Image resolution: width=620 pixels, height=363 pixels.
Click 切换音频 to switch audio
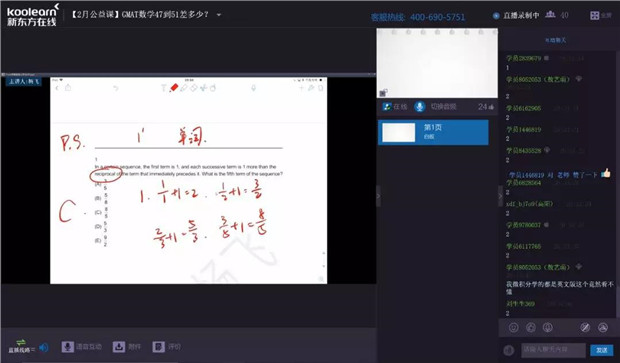click(x=443, y=106)
